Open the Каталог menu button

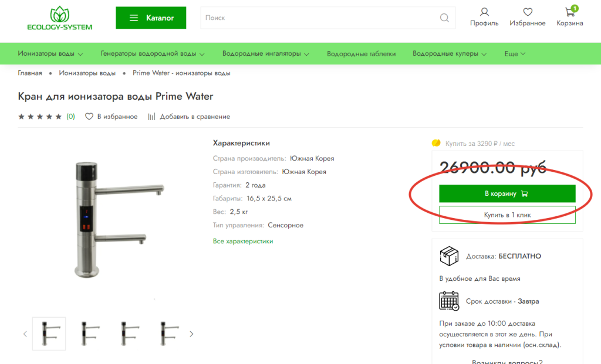pos(151,18)
